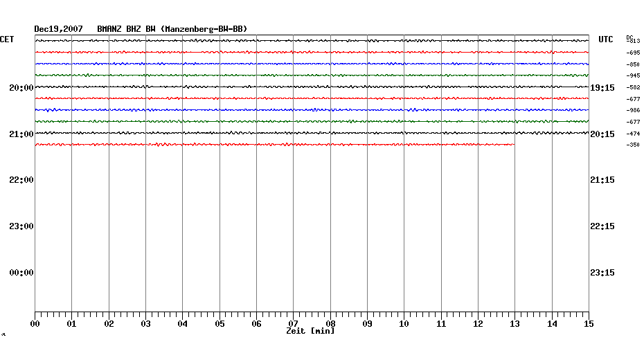Click minute tick label 11
Image resolution: width=644 pixels, height=342 pixels.
tap(441, 324)
